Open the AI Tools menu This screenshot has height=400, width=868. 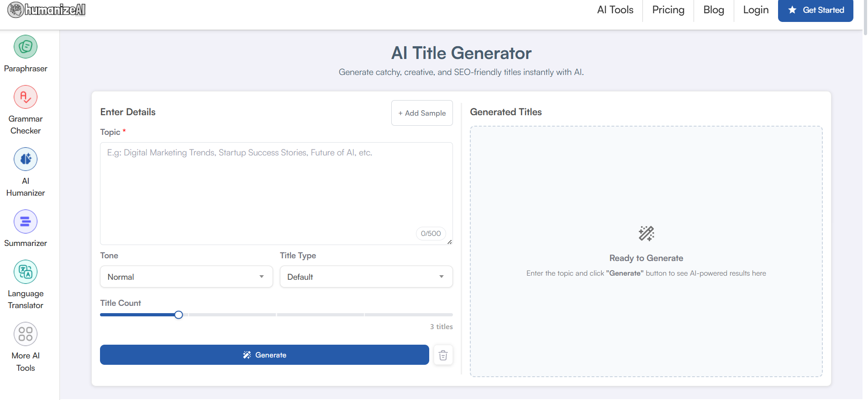click(615, 10)
